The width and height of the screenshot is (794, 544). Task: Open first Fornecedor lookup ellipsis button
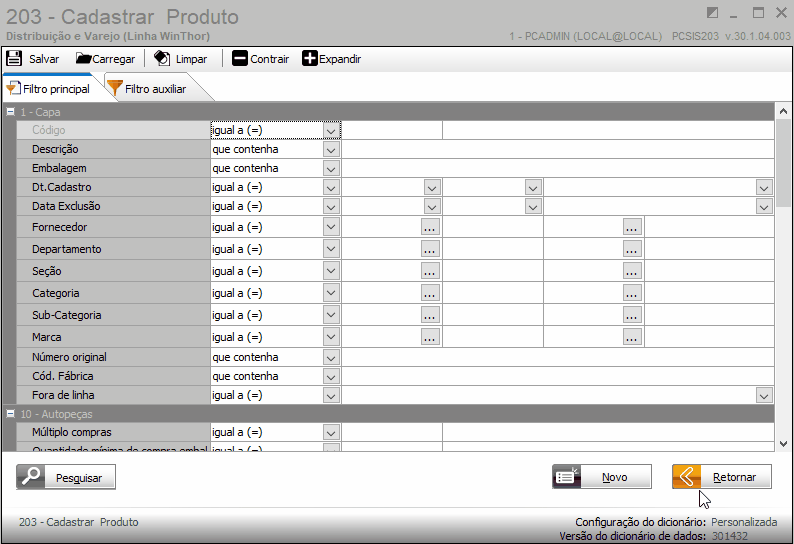[x=430, y=227]
